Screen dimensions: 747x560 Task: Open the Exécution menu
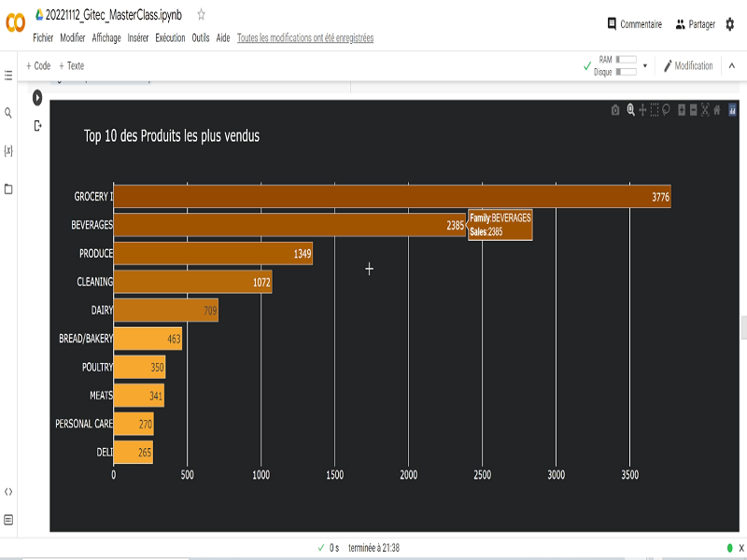170,38
